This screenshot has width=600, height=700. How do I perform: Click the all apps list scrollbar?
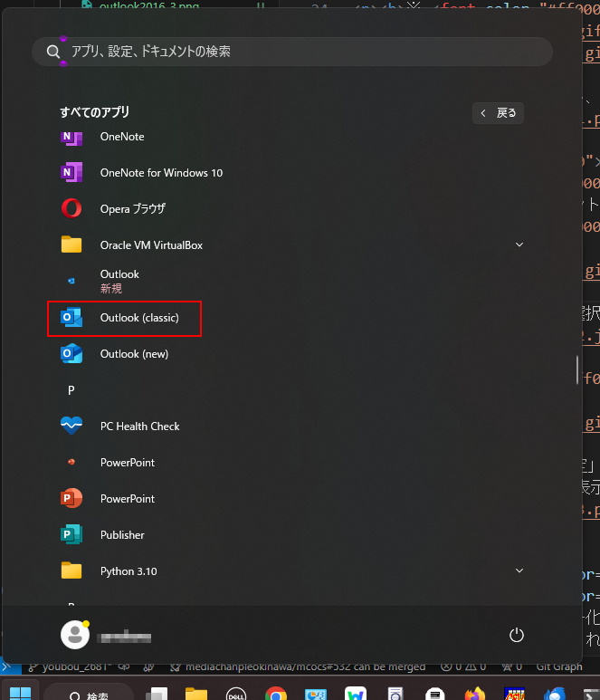[577, 369]
